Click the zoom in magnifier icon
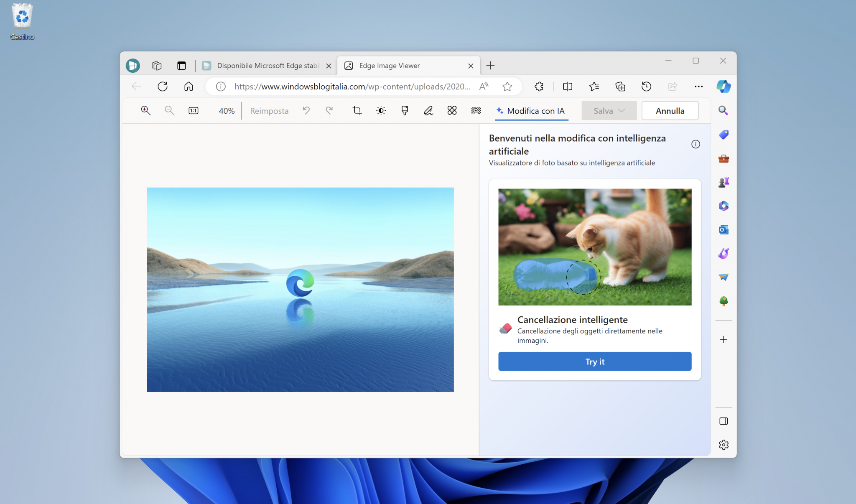The image size is (856, 504). click(x=145, y=110)
